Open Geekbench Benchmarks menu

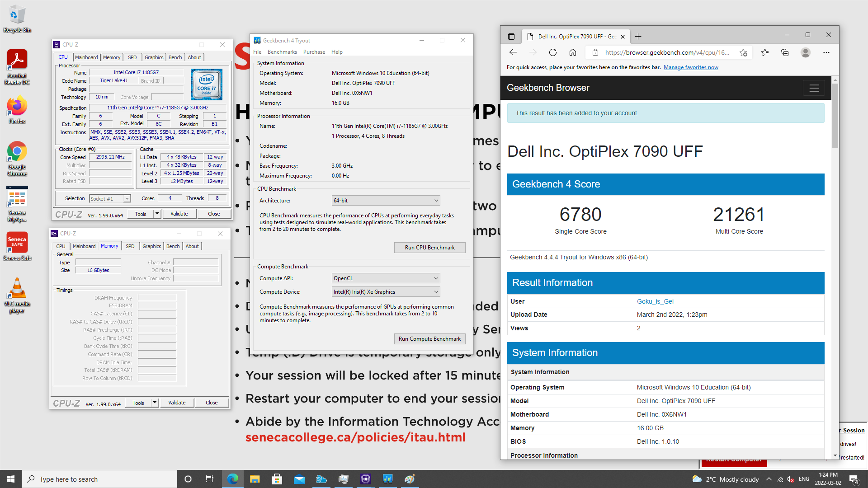coord(282,52)
